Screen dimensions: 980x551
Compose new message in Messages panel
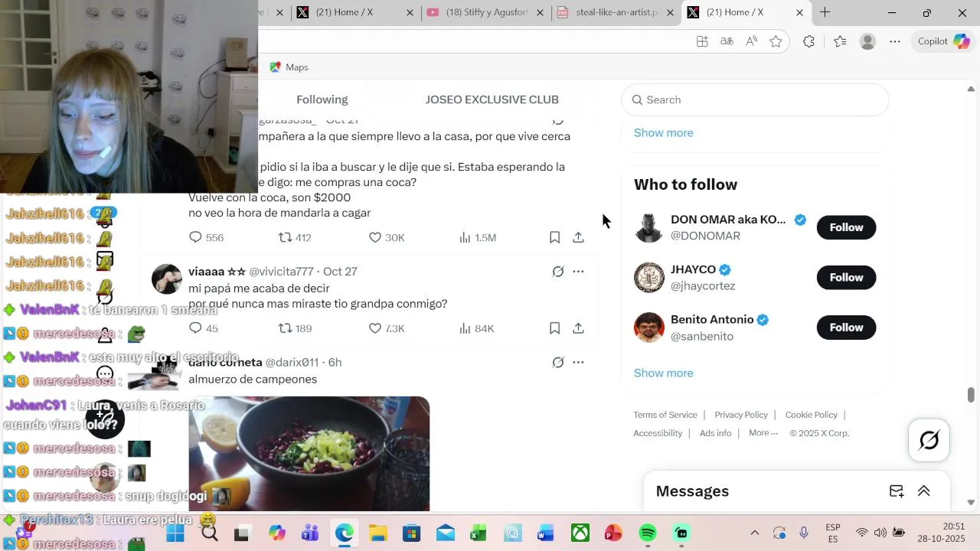(x=896, y=491)
